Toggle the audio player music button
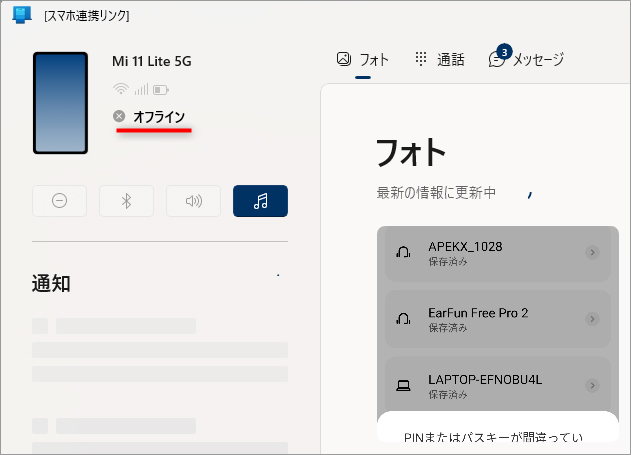The image size is (631, 455). pyautogui.click(x=260, y=201)
